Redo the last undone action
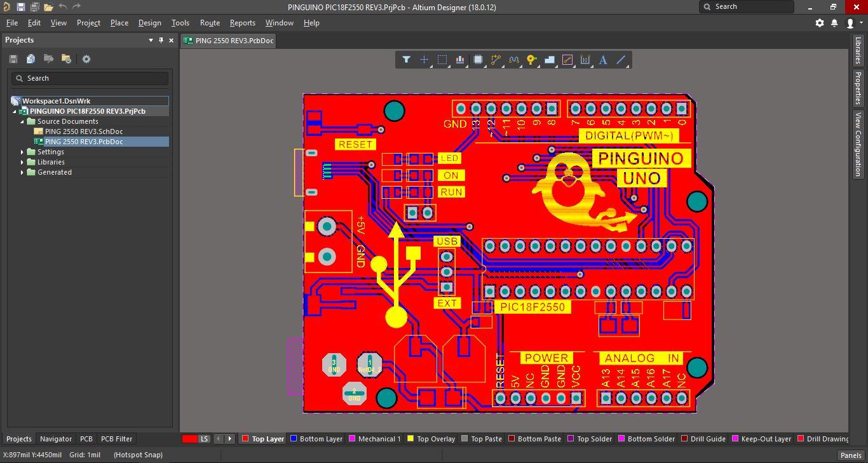The width and height of the screenshot is (868, 463). point(77,7)
